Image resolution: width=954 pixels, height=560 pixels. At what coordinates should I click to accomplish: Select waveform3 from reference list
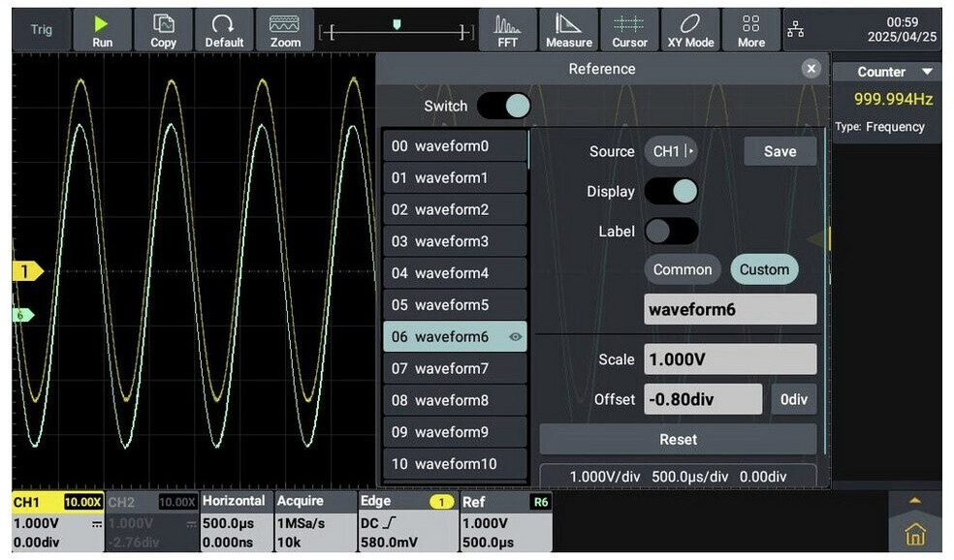click(455, 241)
